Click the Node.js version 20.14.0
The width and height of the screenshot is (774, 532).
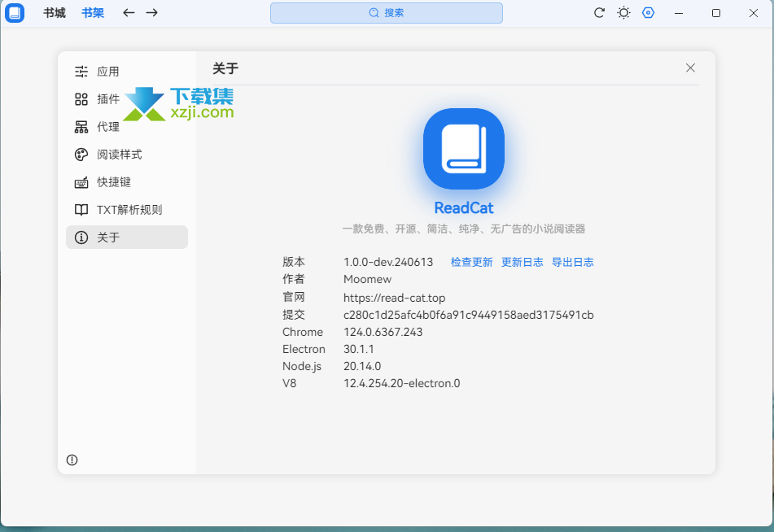(x=362, y=366)
